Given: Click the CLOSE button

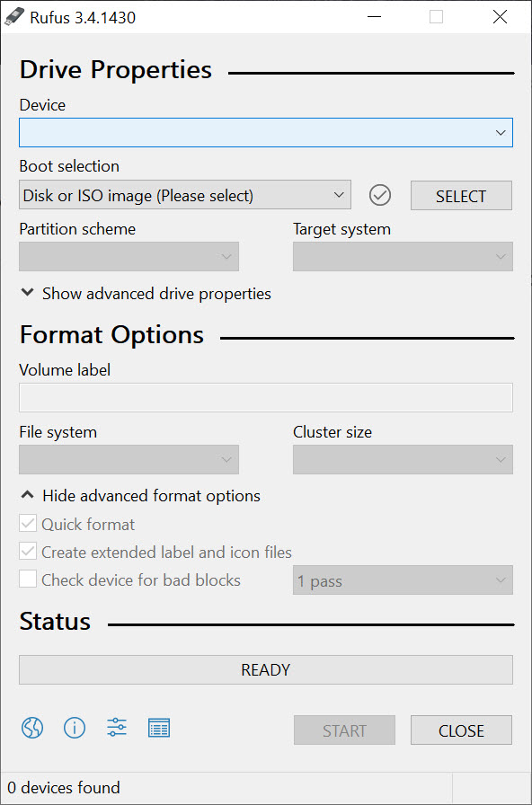Looking at the screenshot, I should point(461,730).
